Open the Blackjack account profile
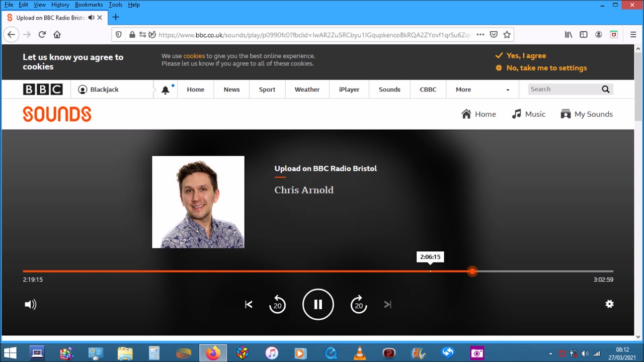 (x=99, y=89)
